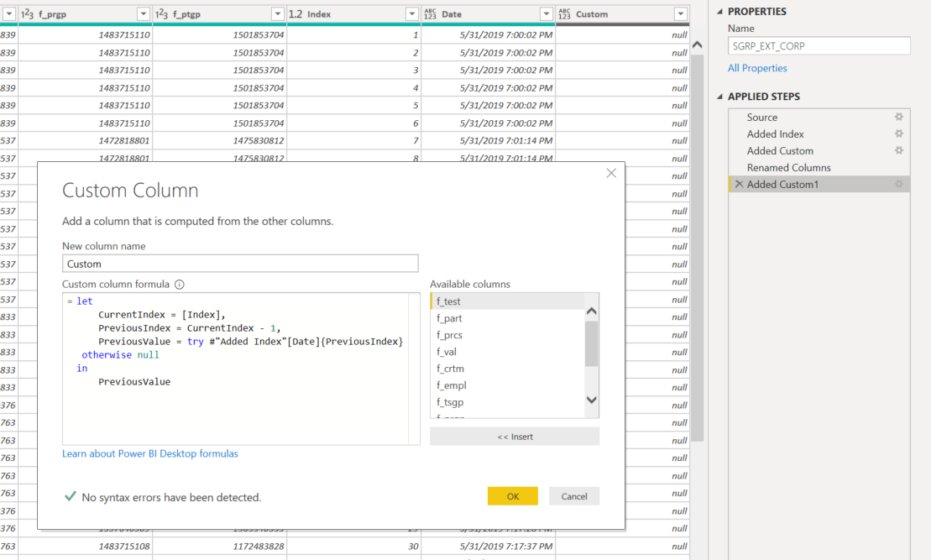Open Learn about Power BI Desktop formulas
Viewport: 931px width, 560px height.
[150, 453]
